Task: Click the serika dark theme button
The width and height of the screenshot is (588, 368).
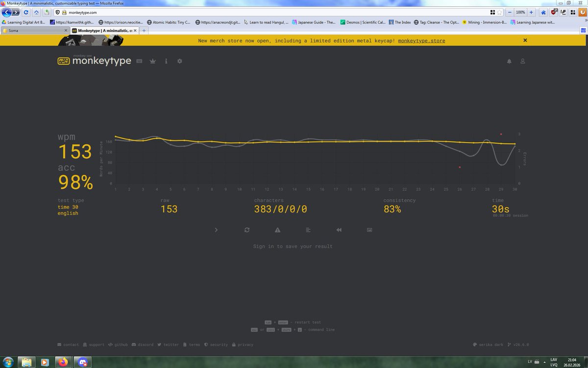Action: click(489, 345)
